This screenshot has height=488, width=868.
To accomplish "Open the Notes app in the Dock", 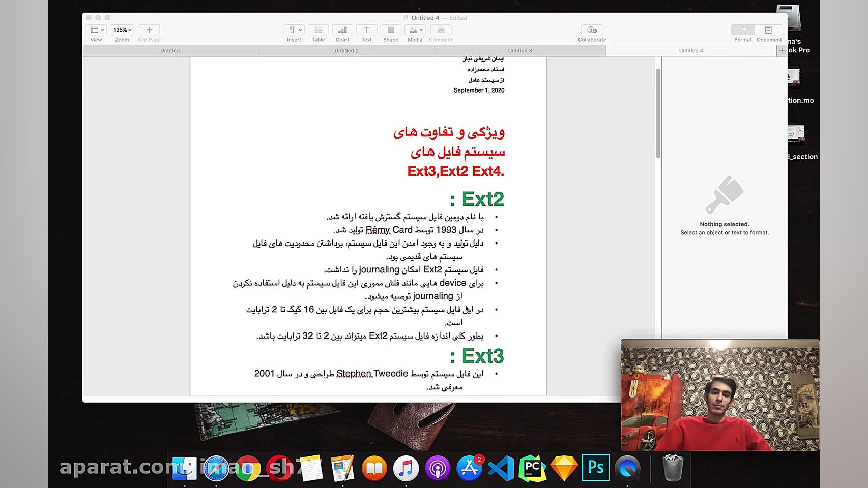I will [x=311, y=468].
